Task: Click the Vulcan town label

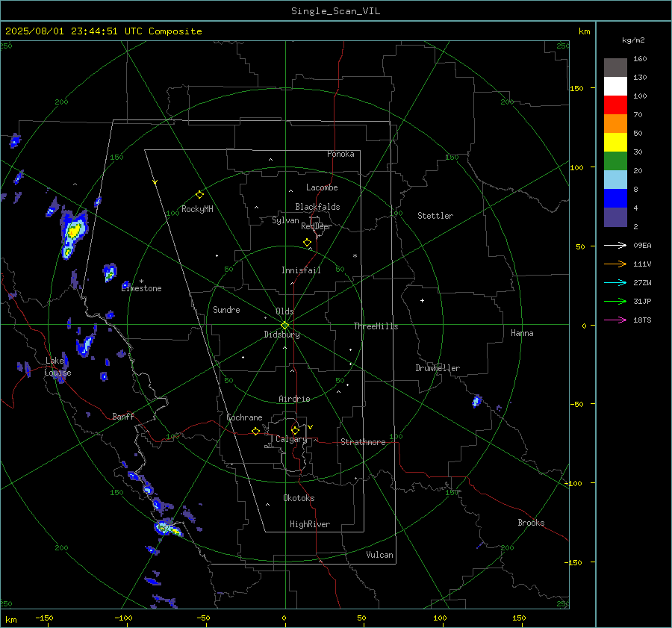Action: [x=379, y=555]
